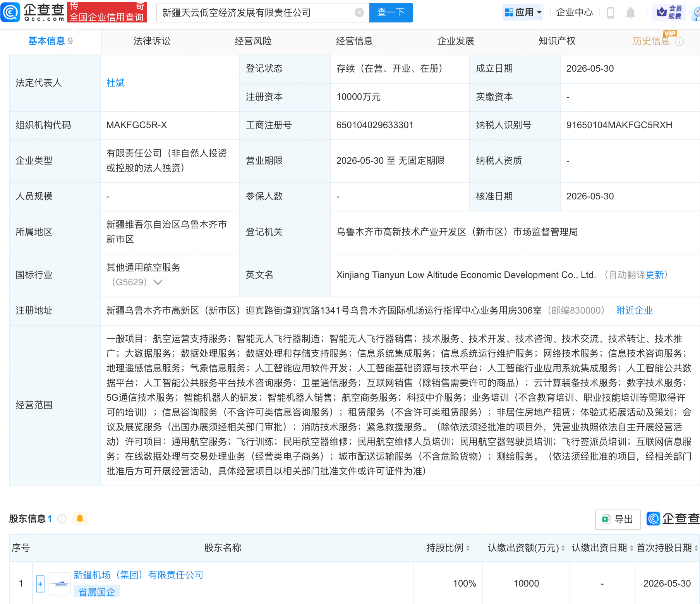Click the 注册资本 value 10000万元
The image size is (700, 604).
pyautogui.click(x=359, y=97)
